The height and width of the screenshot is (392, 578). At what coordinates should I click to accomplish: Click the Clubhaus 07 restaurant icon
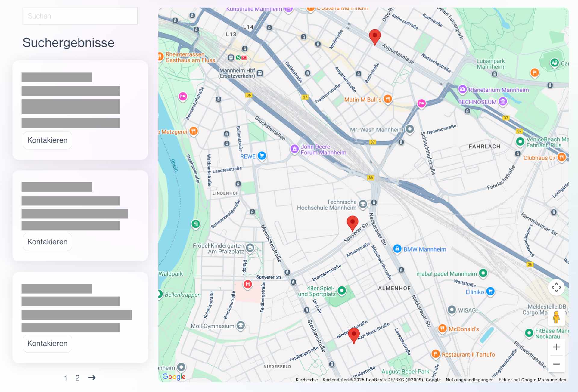click(562, 157)
